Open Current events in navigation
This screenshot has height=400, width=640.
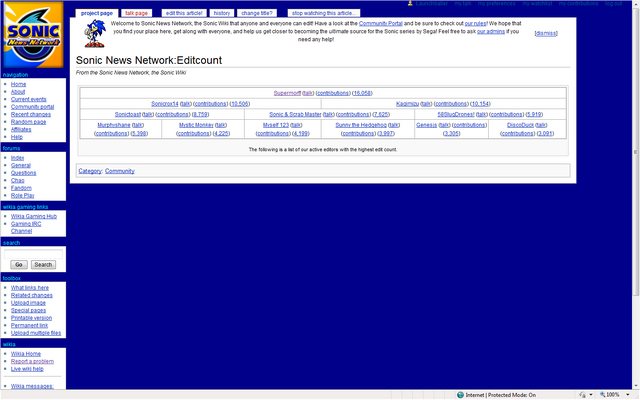tap(29, 99)
